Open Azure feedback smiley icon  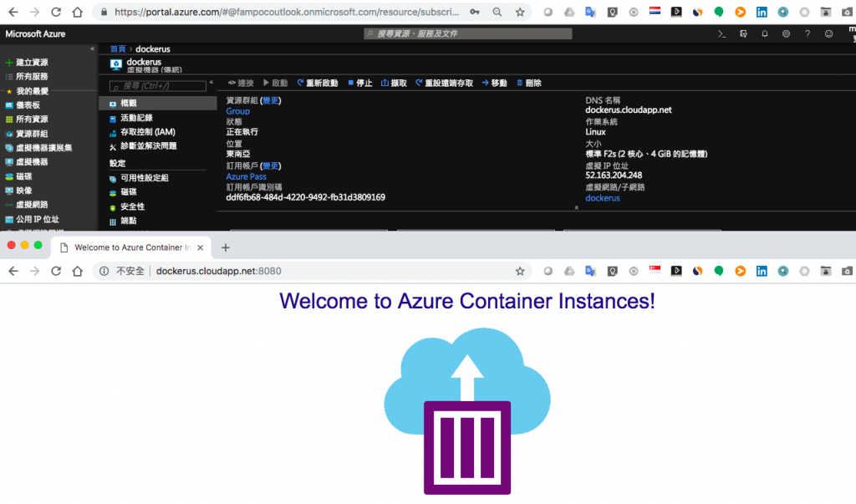(x=828, y=34)
